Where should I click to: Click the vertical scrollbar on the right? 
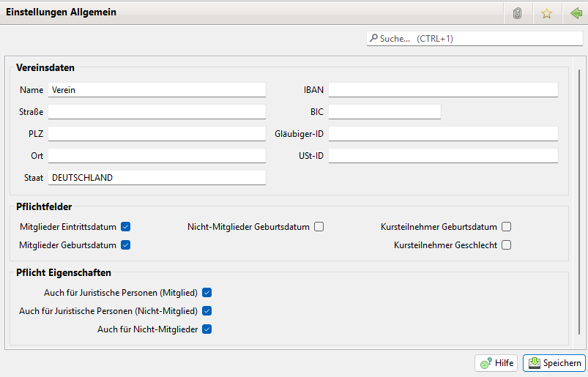578,198
